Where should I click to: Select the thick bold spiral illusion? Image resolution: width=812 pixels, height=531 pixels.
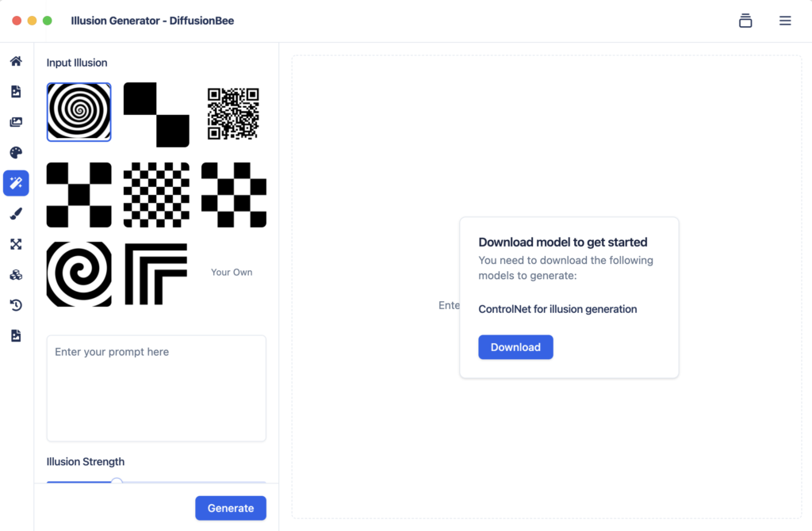(x=79, y=273)
